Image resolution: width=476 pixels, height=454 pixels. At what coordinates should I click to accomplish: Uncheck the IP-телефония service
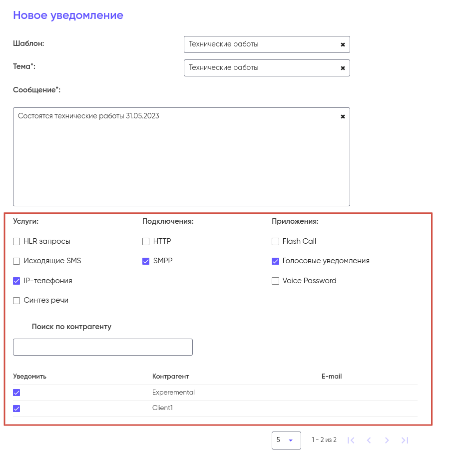tap(16, 281)
